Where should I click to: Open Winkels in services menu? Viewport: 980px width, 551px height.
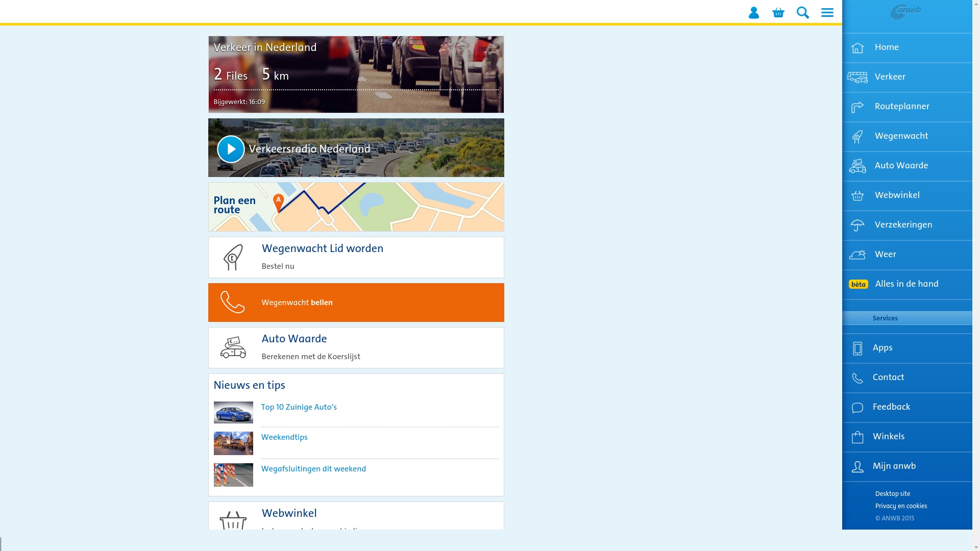click(x=907, y=437)
